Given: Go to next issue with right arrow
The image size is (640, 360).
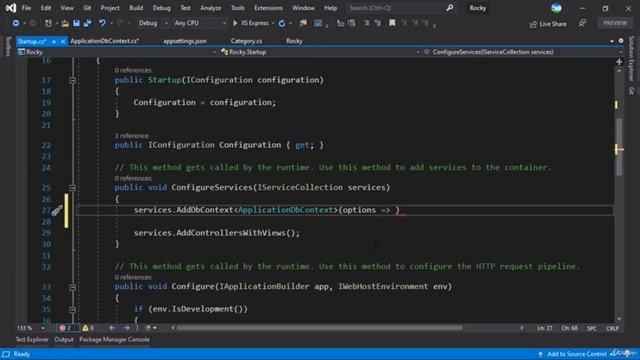Looking at the screenshot, I should tap(127, 328).
